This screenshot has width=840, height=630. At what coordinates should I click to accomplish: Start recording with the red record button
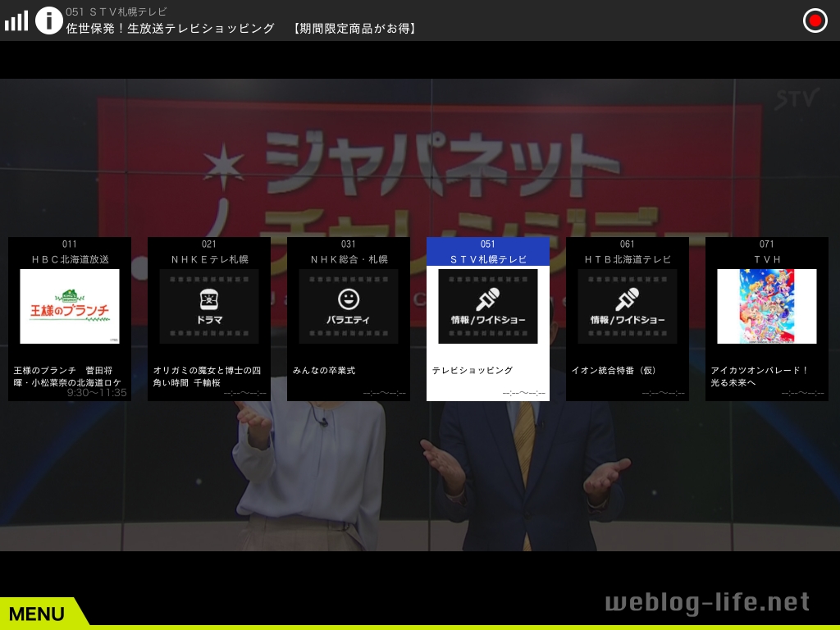coord(815,21)
